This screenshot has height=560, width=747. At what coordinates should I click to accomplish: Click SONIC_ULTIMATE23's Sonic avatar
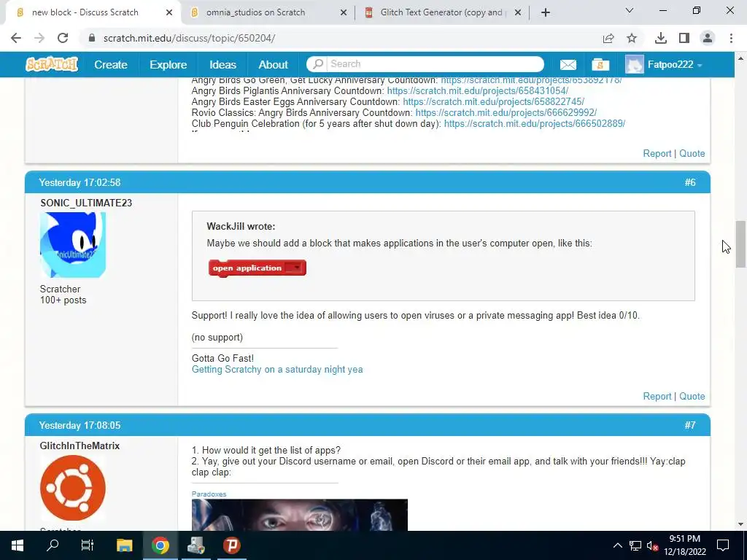73,245
